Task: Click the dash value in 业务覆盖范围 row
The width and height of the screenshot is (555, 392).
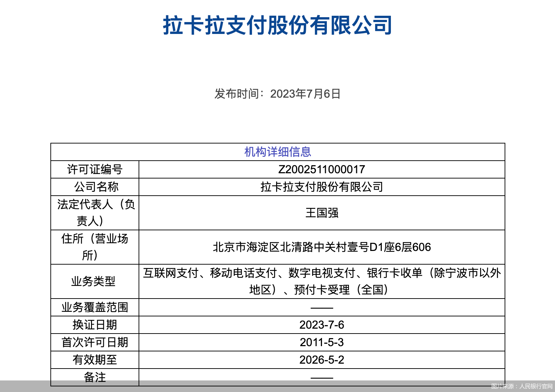Action: 322,308
